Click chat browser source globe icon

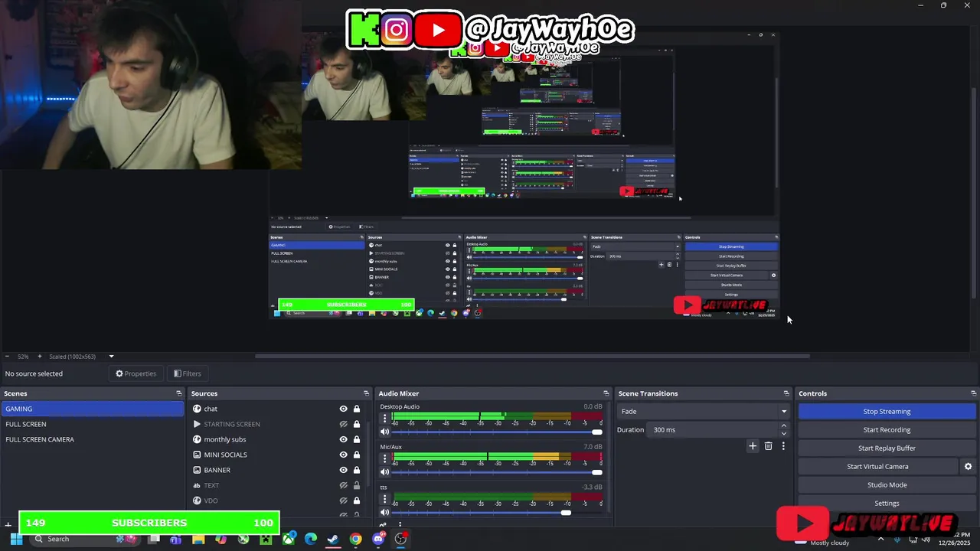click(197, 409)
